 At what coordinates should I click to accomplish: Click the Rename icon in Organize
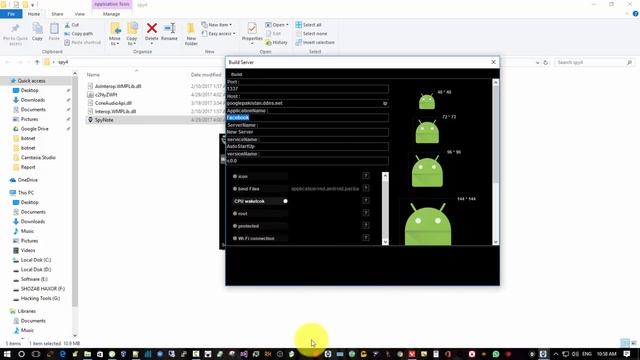click(169, 28)
